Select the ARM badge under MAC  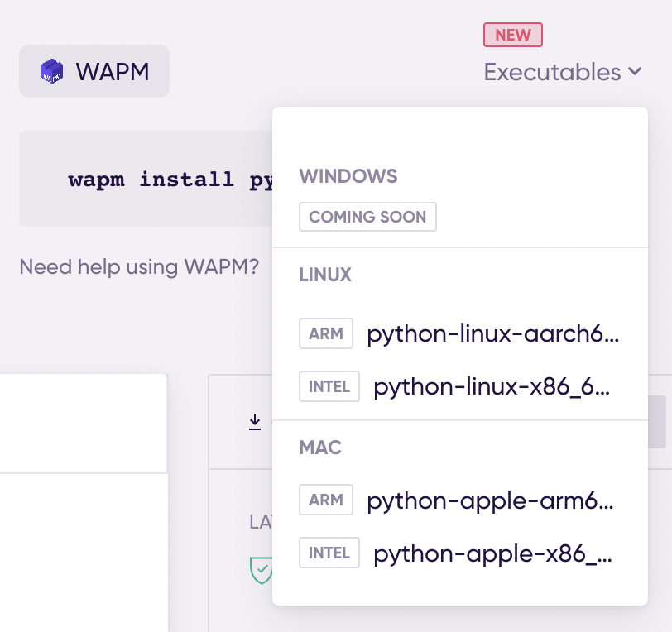(325, 500)
